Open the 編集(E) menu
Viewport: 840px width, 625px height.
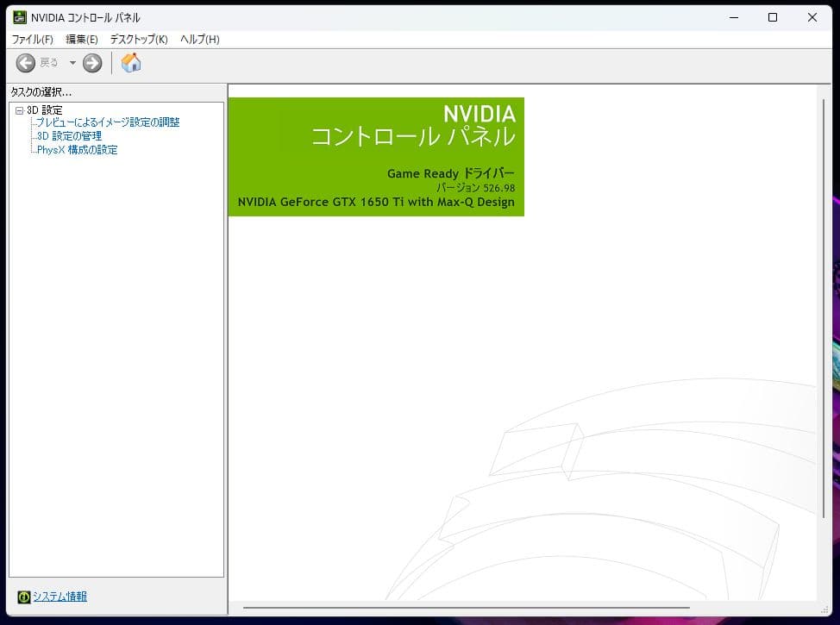pos(82,40)
